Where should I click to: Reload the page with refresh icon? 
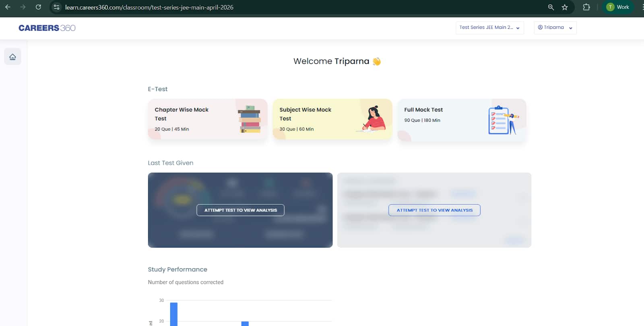click(38, 7)
